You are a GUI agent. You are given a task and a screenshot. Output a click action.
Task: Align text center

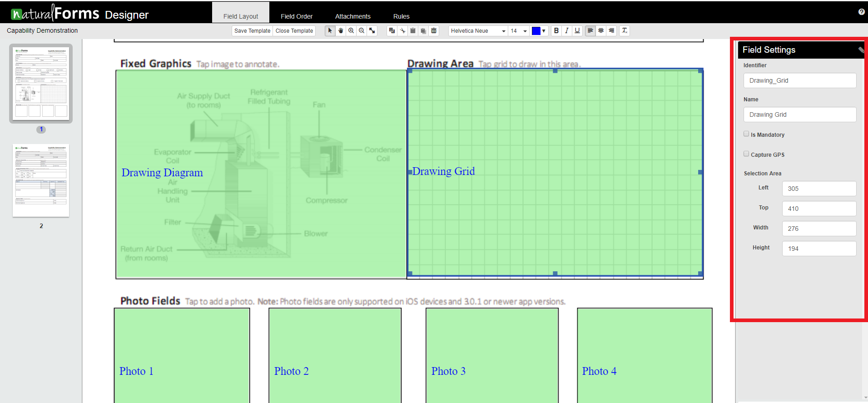pyautogui.click(x=601, y=31)
